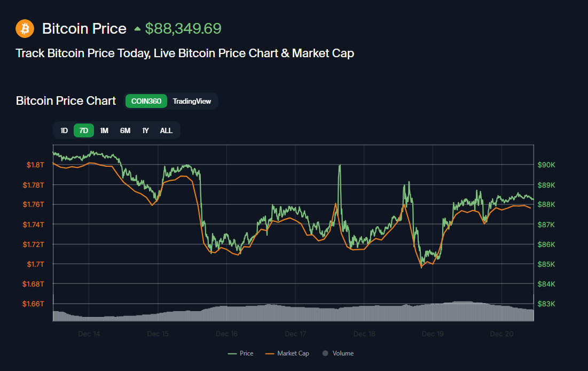Click the Bitcoin Price Chart heading
The image size is (588, 371).
[66, 101]
